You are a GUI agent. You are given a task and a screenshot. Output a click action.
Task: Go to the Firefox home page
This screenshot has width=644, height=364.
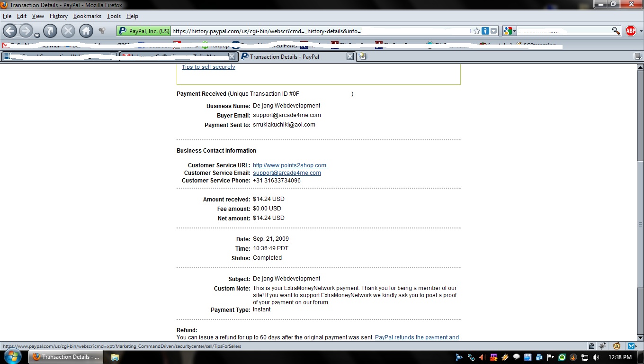click(x=86, y=31)
